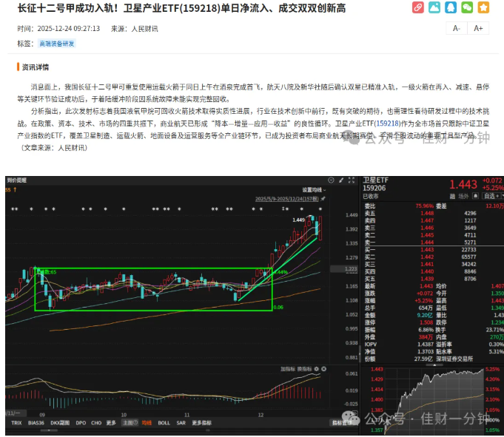The image size is (504, 437).
Task: Grab the left horizontal scrollbar handle under the indicator tabs
Action: coord(49,430)
